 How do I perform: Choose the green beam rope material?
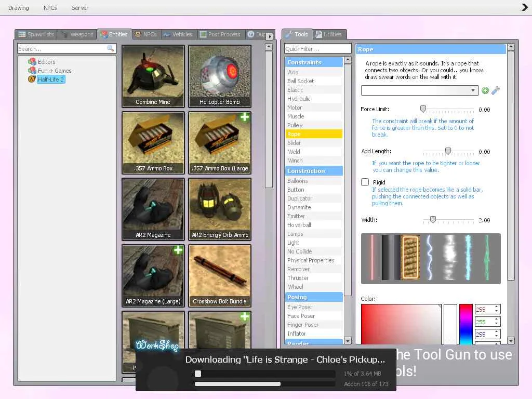tap(487, 258)
